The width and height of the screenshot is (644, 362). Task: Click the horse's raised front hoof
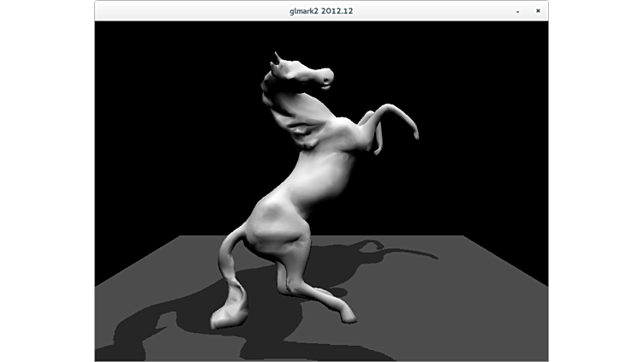point(414,134)
